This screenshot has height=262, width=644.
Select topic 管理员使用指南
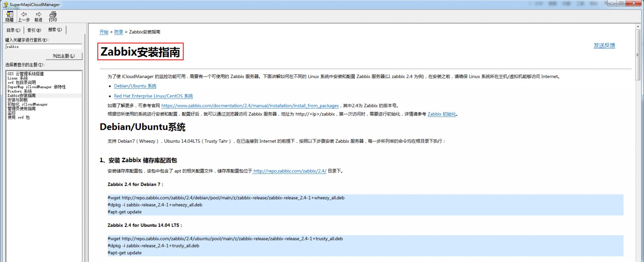(x=21, y=109)
